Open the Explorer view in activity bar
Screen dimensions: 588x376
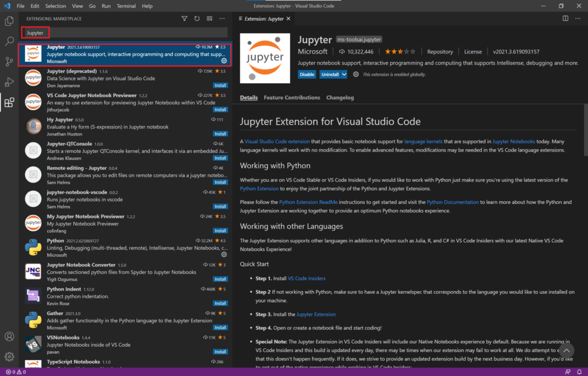9,21
